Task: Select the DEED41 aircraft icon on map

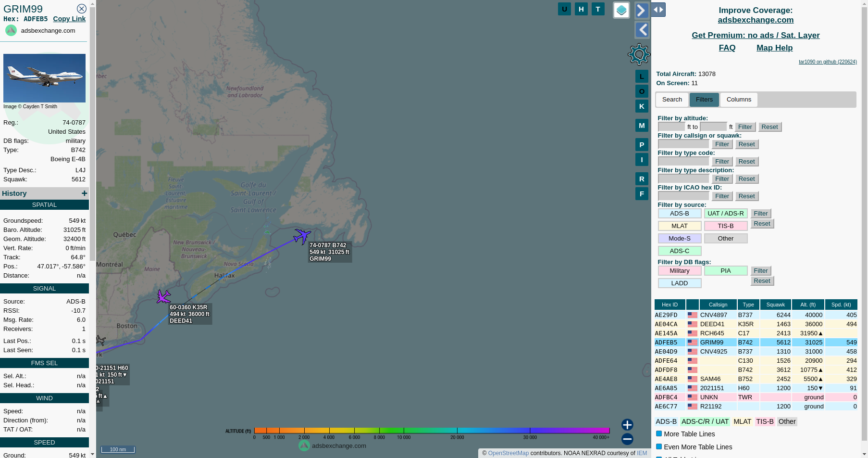Action: [163, 296]
